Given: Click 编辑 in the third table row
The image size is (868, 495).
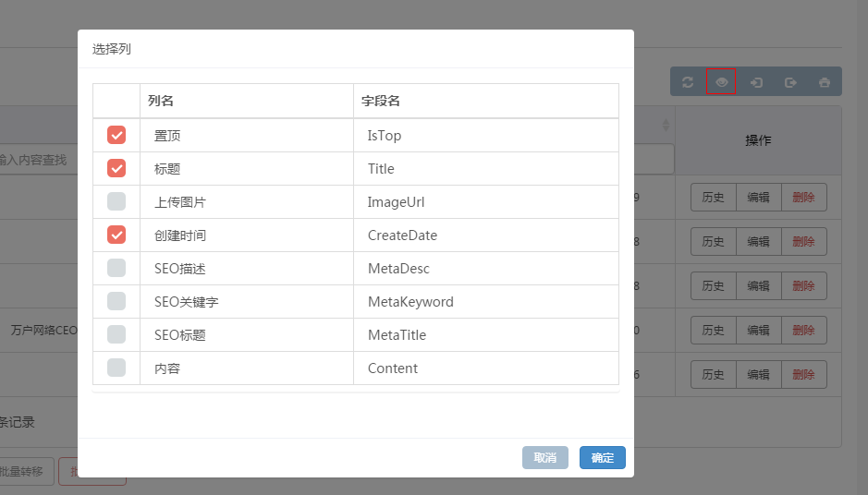Looking at the screenshot, I should [758, 286].
